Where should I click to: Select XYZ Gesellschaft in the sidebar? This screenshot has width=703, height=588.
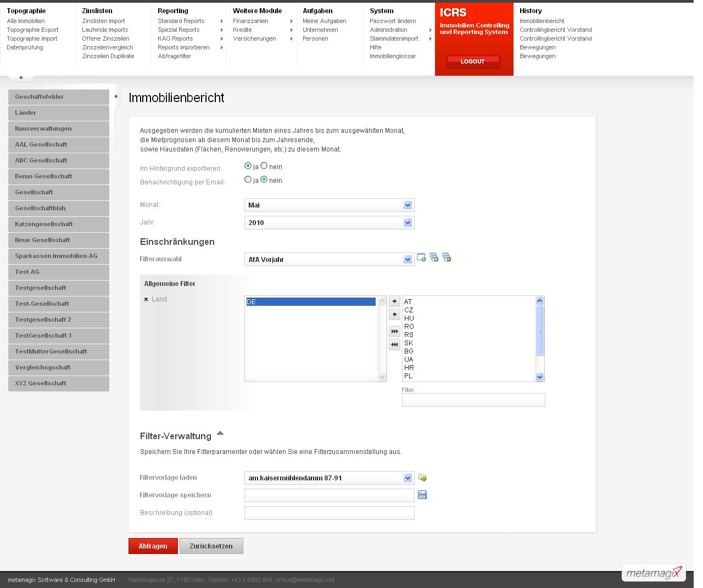[x=59, y=383]
